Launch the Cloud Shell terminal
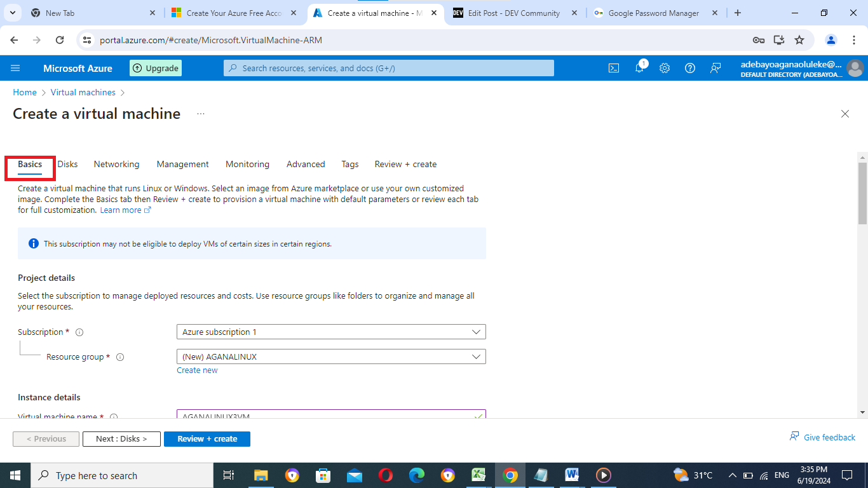 (x=613, y=68)
